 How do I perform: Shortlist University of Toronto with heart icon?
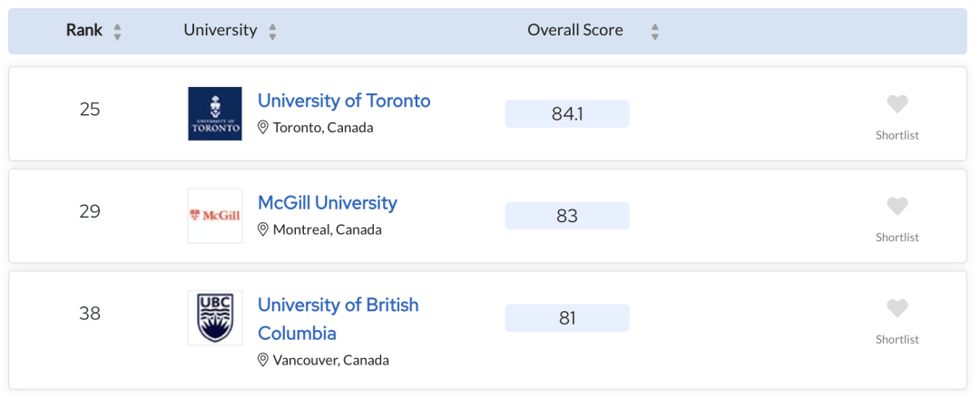point(897,104)
